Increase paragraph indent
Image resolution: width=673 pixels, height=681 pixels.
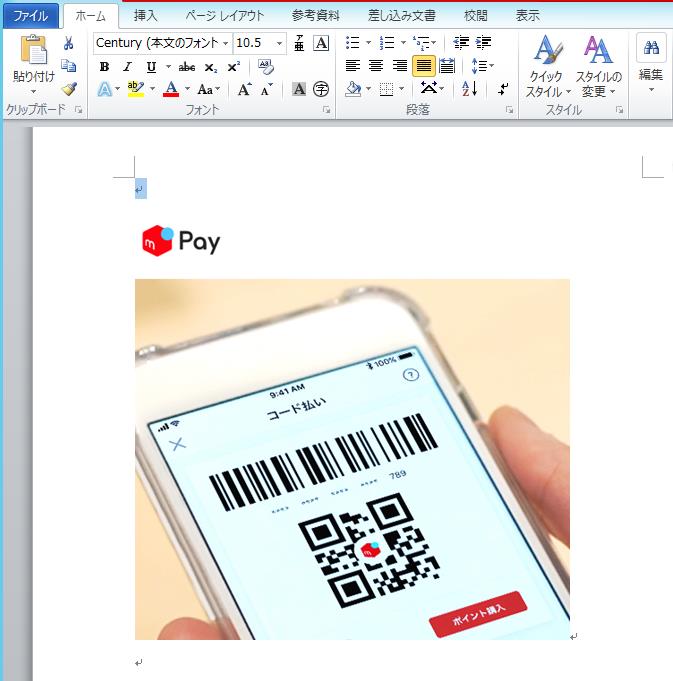483,43
